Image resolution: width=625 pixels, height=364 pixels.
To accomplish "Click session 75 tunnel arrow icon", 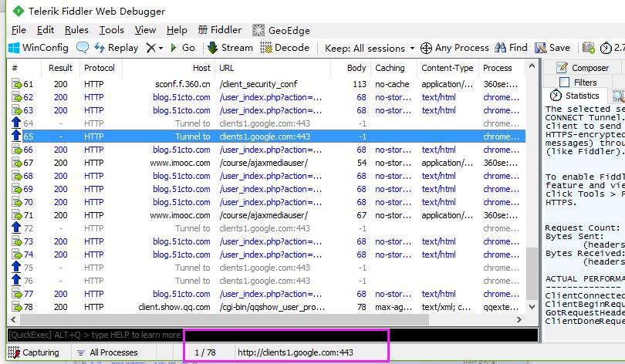I will click(16, 267).
